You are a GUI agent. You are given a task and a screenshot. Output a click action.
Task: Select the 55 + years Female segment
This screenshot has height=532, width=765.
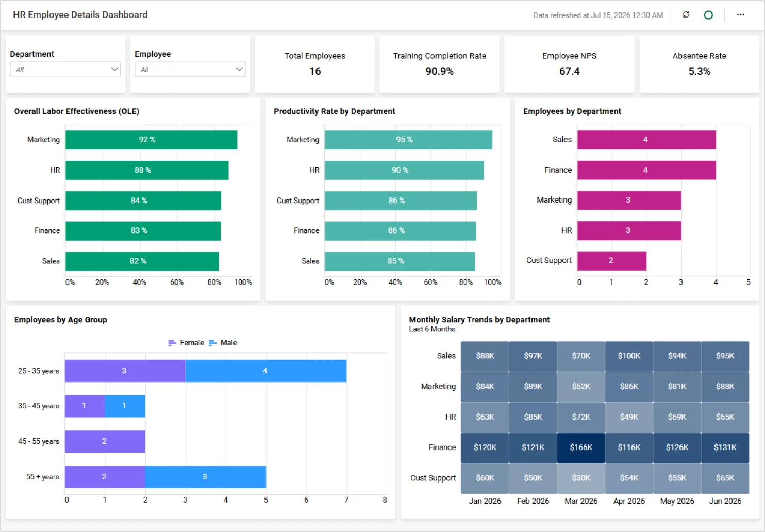pos(105,477)
